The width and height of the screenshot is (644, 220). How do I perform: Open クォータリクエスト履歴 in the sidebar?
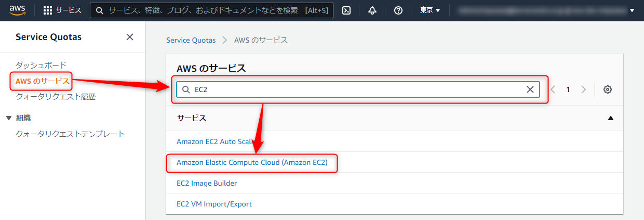click(56, 97)
